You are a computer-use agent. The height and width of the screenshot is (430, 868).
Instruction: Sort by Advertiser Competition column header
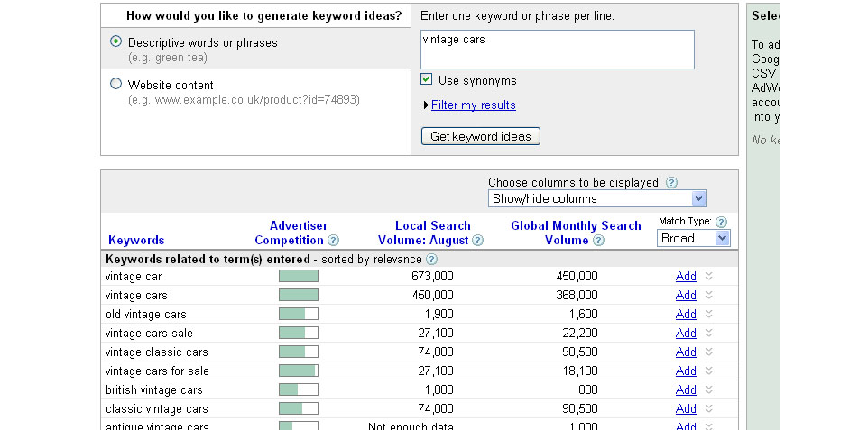tap(291, 233)
